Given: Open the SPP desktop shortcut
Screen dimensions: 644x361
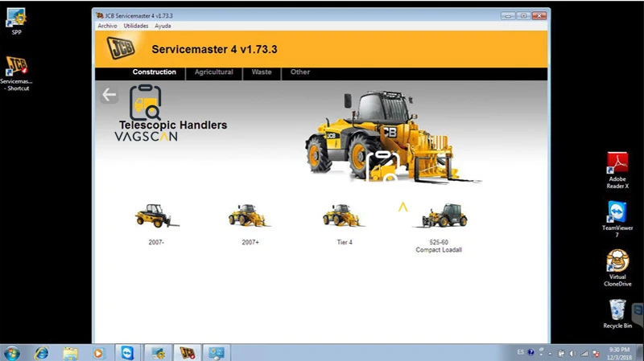Looking at the screenshot, I should (x=16, y=22).
